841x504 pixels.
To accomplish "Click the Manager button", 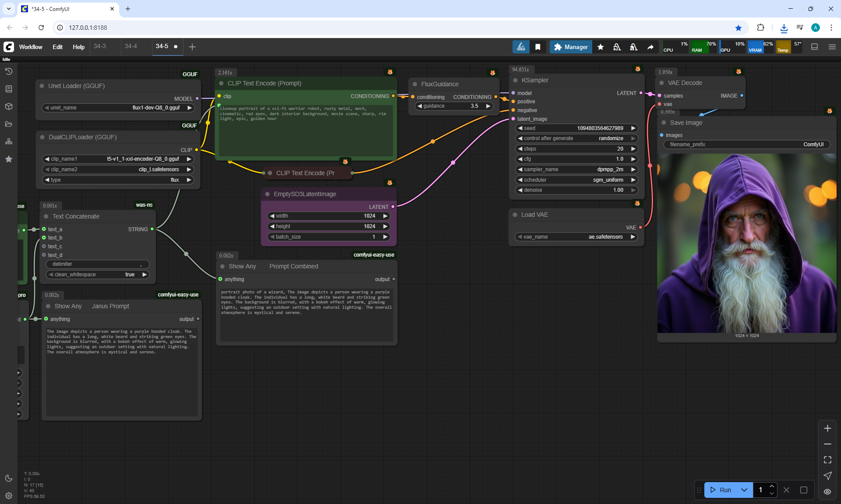I will [571, 47].
